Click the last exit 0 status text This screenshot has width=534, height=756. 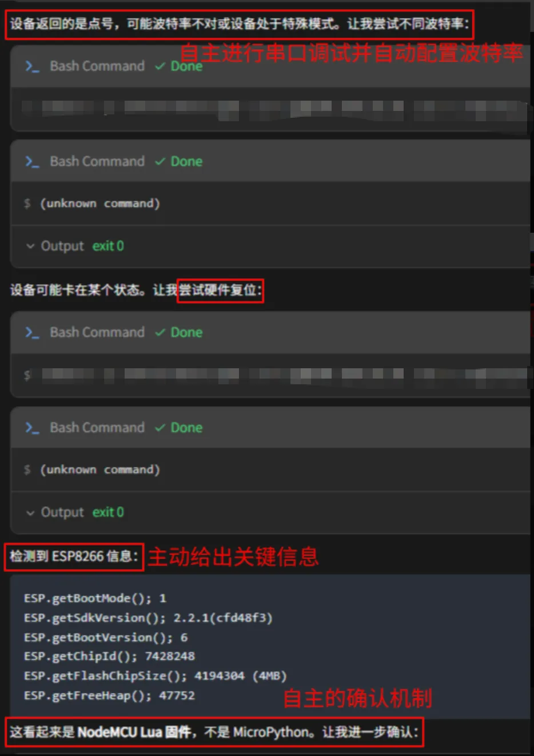[108, 512]
